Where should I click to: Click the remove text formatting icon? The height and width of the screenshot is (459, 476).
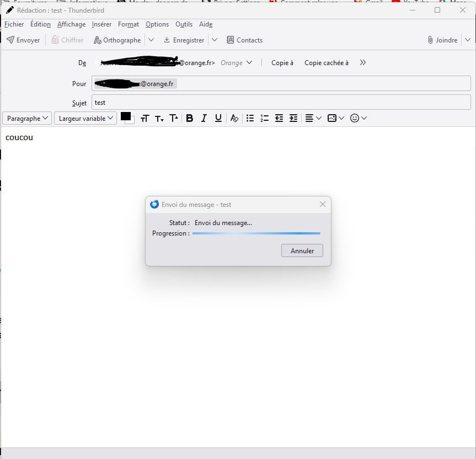[234, 118]
